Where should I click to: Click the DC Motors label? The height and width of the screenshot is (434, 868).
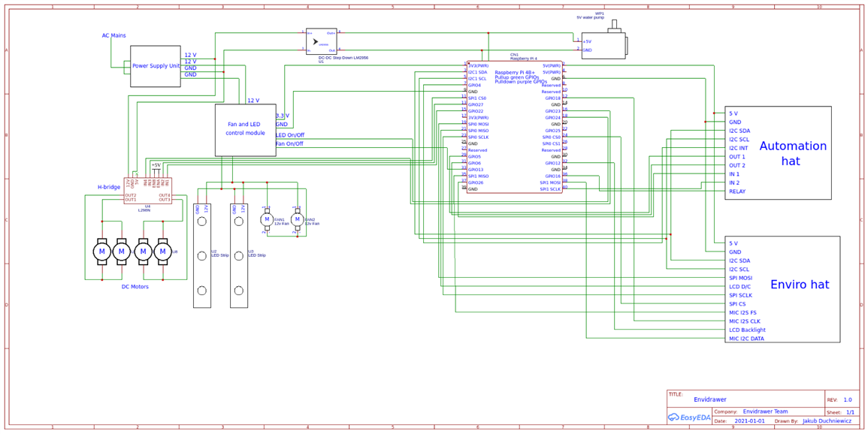coord(135,286)
